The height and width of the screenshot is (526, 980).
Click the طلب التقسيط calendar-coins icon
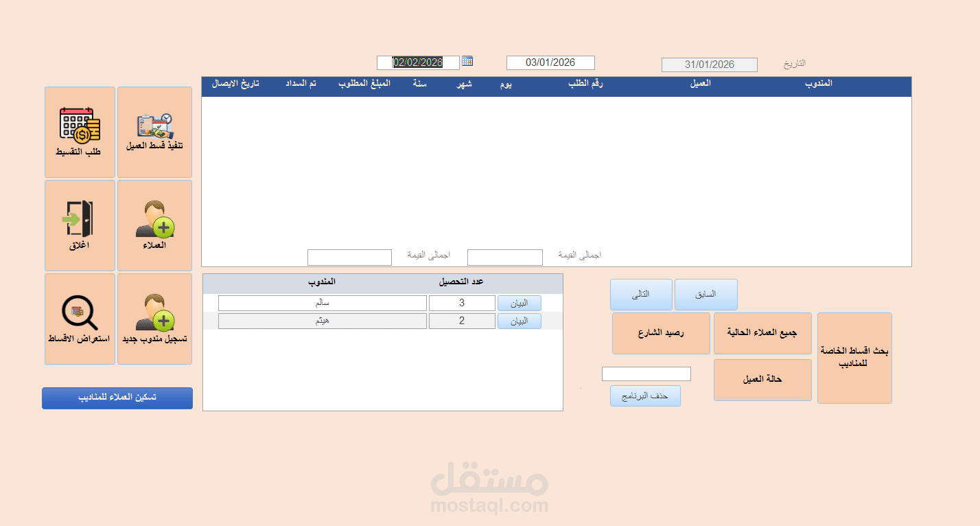[80, 125]
